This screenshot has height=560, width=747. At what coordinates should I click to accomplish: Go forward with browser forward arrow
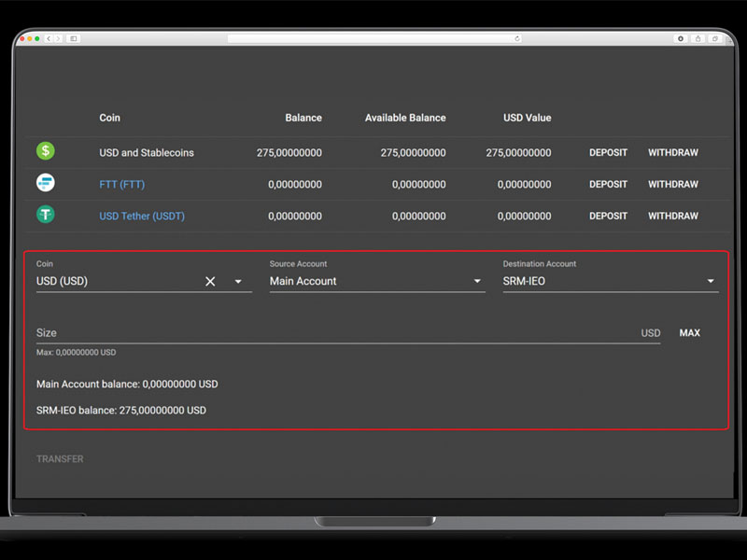click(58, 38)
